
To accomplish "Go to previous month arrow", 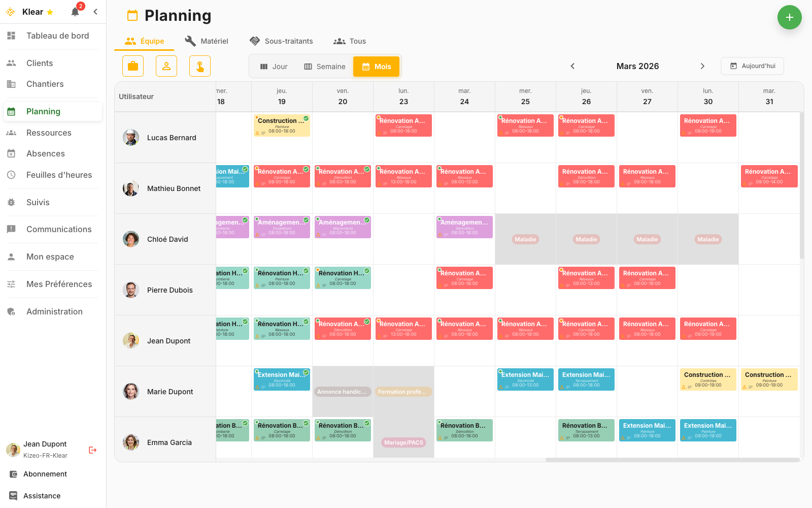I will click(x=572, y=66).
